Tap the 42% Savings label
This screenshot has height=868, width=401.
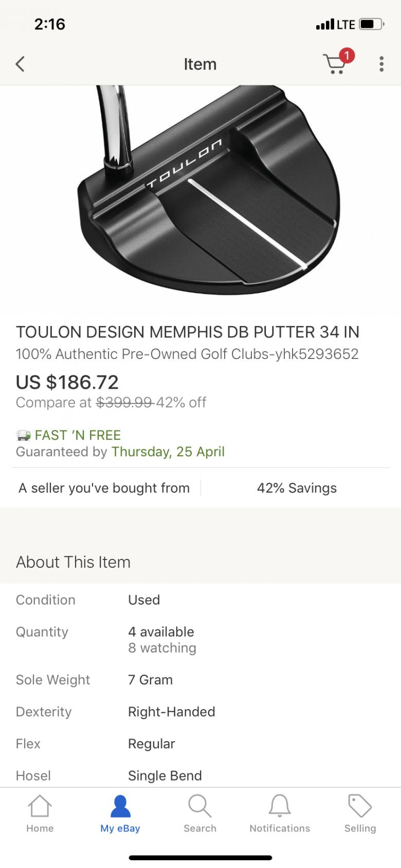coord(297,488)
